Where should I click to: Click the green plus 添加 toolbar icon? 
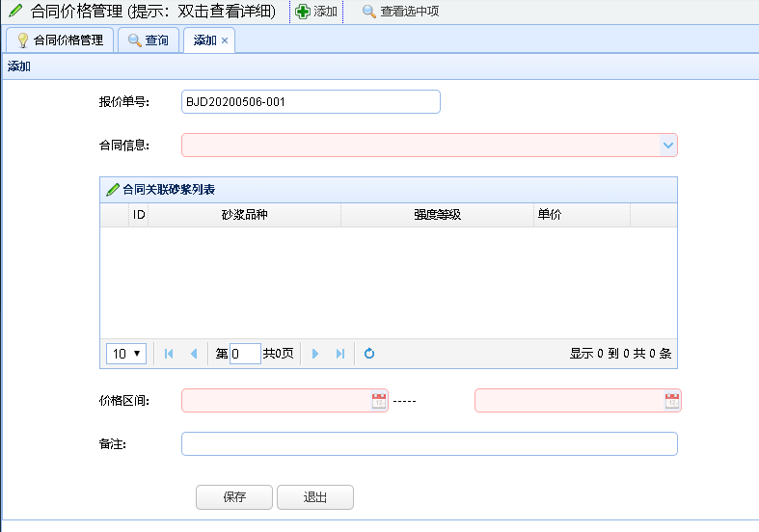coord(303,12)
